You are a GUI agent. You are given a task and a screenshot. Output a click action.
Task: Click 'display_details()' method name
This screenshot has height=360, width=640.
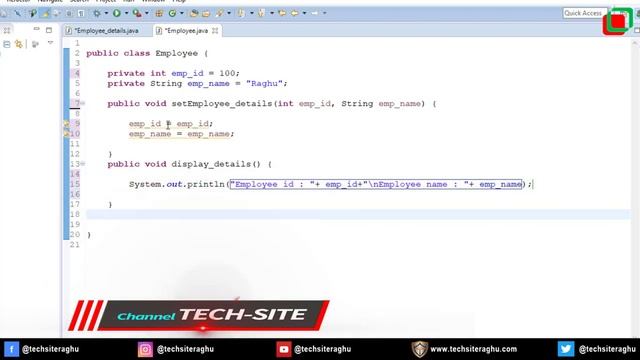pos(216,164)
